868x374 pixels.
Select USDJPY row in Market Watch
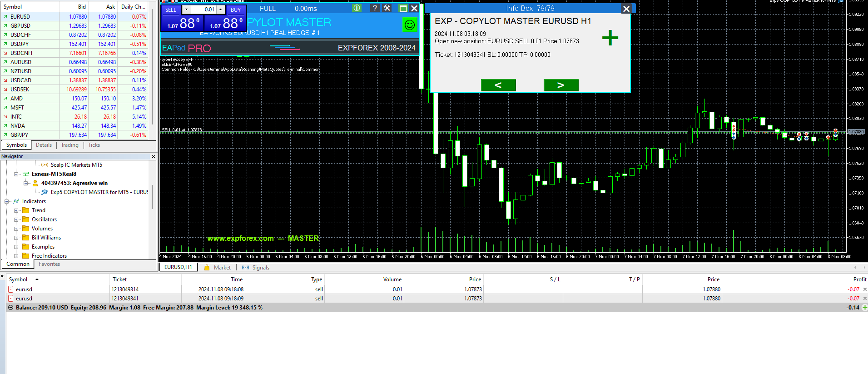coord(75,44)
